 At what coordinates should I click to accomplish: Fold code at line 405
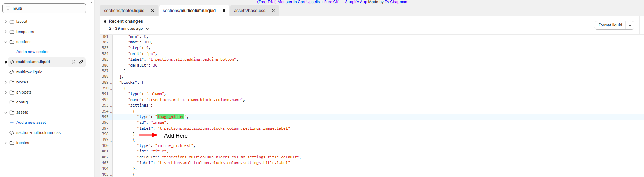pyautogui.click(x=111, y=175)
